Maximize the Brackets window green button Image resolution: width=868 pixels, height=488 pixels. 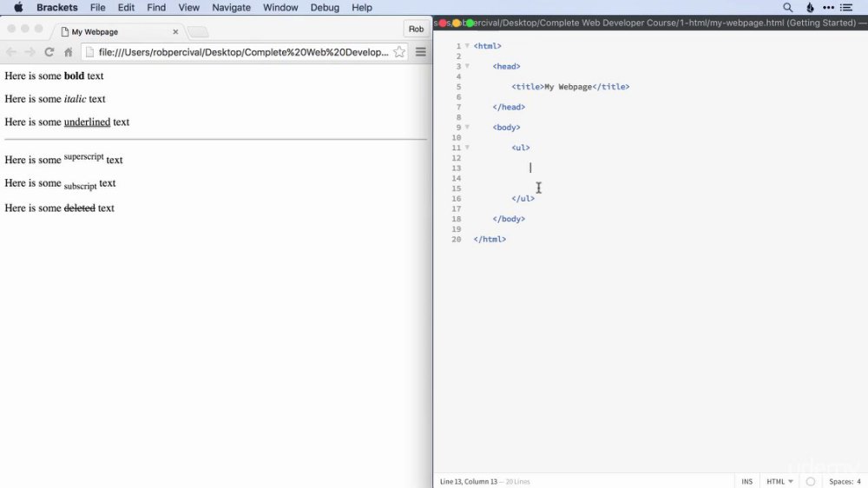point(470,23)
